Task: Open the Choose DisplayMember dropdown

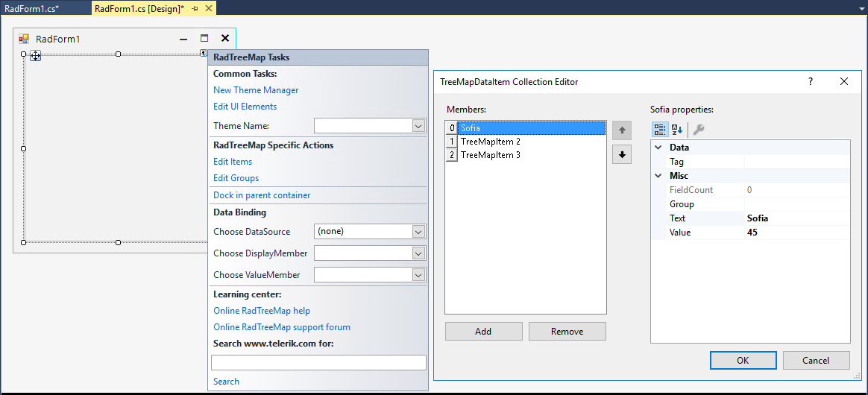Action: (x=419, y=253)
